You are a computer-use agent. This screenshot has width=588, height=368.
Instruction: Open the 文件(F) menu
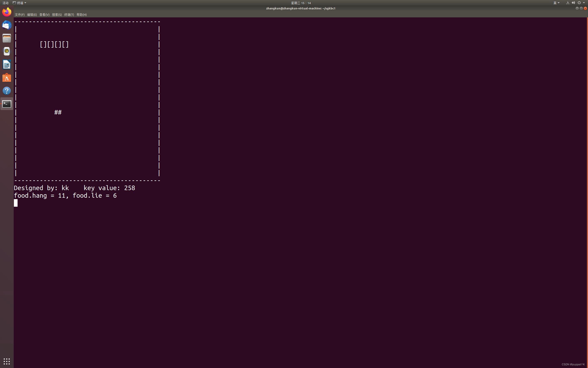[x=20, y=15]
